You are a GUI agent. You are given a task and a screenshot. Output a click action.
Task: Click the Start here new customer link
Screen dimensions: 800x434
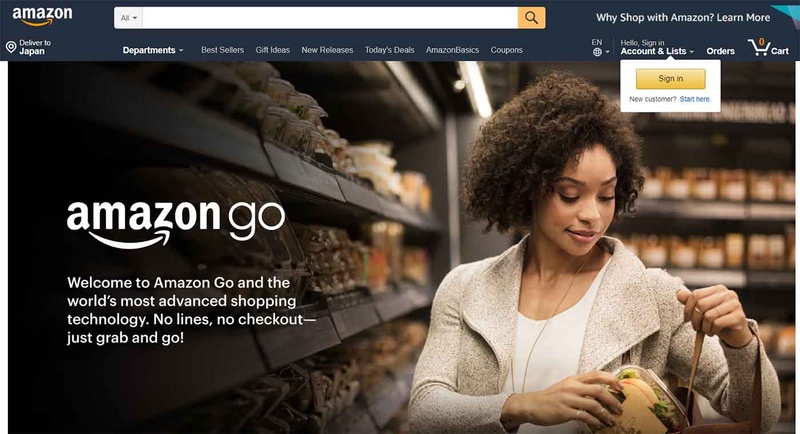[x=695, y=99]
